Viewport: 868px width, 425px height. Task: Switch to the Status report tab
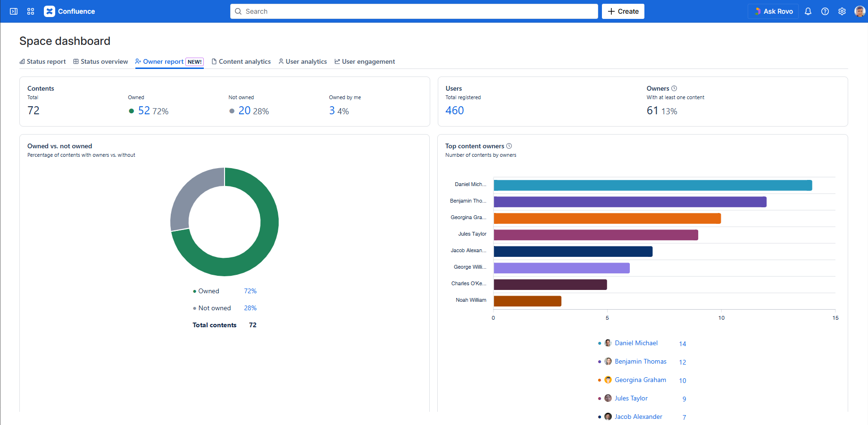coord(42,61)
